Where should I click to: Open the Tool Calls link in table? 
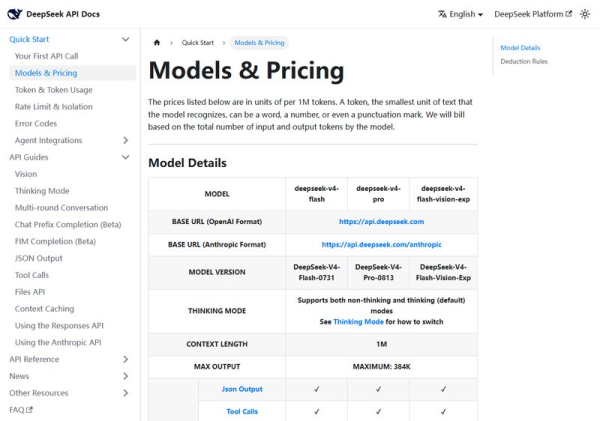[x=242, y=412]
